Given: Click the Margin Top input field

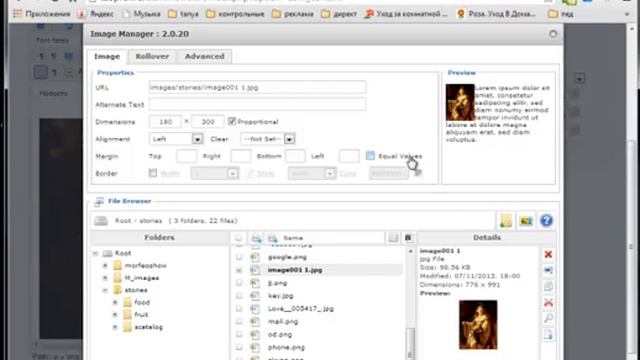Looking at the screenshot, I should point(187,156).
